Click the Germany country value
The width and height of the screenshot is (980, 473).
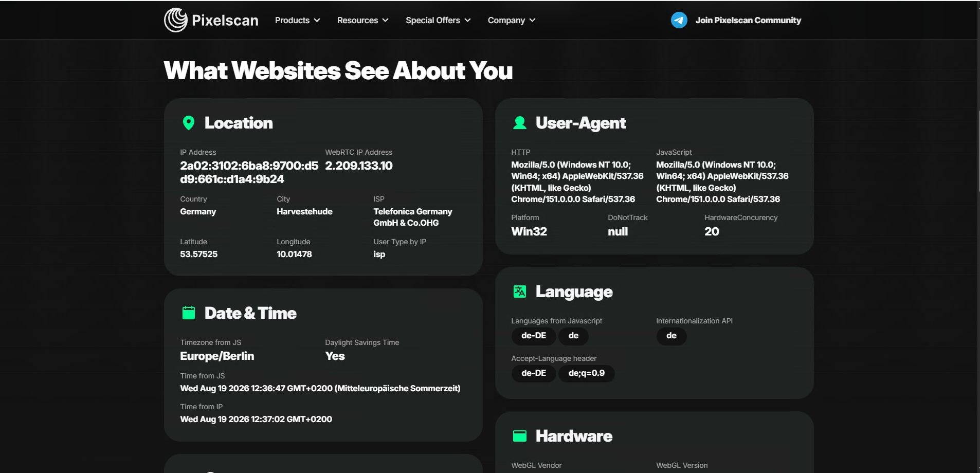click(198, 211)
